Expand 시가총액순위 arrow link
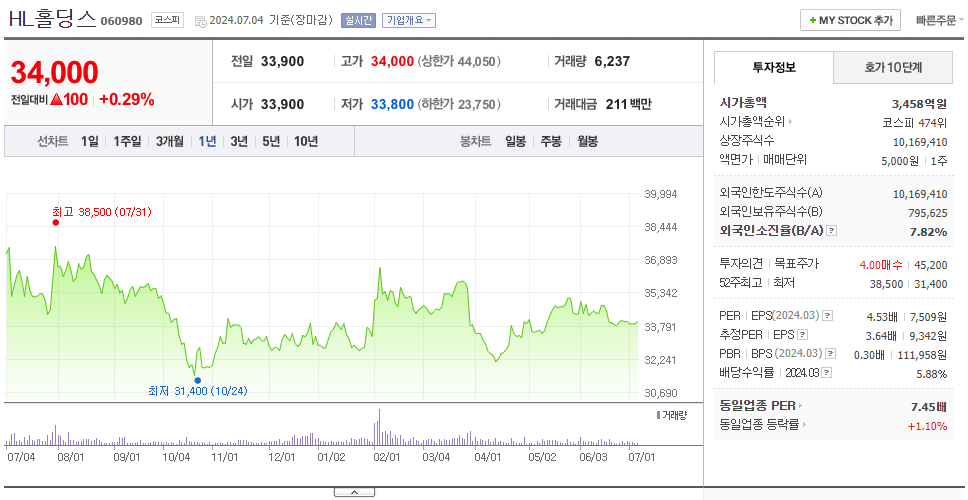The image size is (968, 500). click(790, 122)
